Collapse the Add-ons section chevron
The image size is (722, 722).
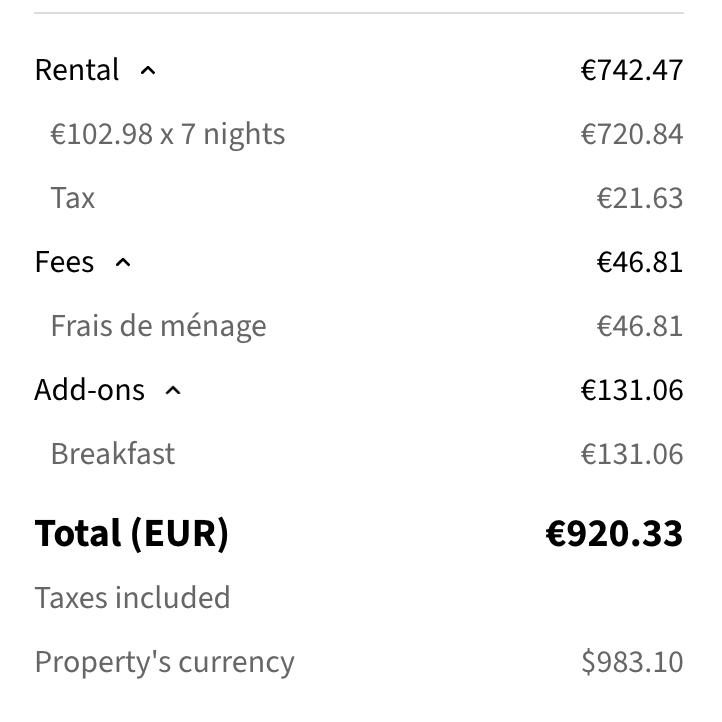173,391
